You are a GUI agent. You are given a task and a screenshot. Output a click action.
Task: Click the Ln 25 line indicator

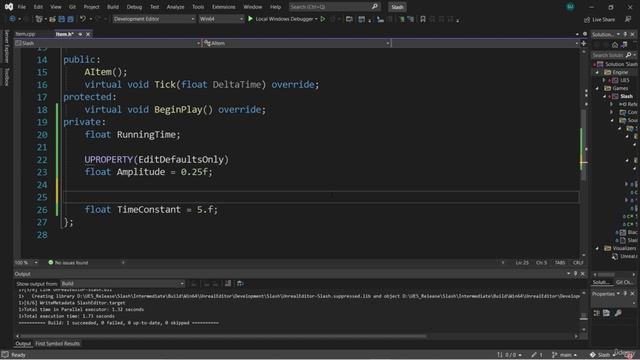point(522,262)
